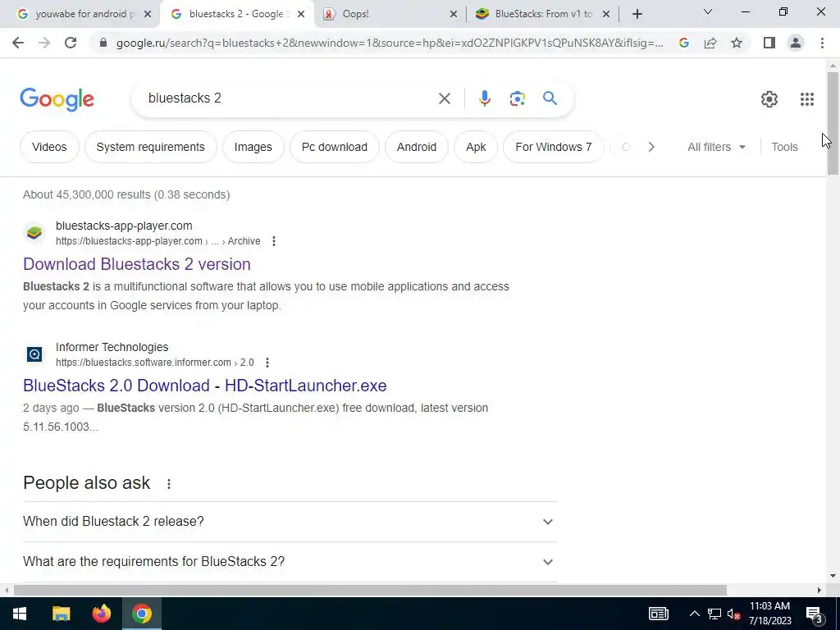The height and width of the screenshot is (630, 840).
Task: Share this page icon
Action: 710,43
